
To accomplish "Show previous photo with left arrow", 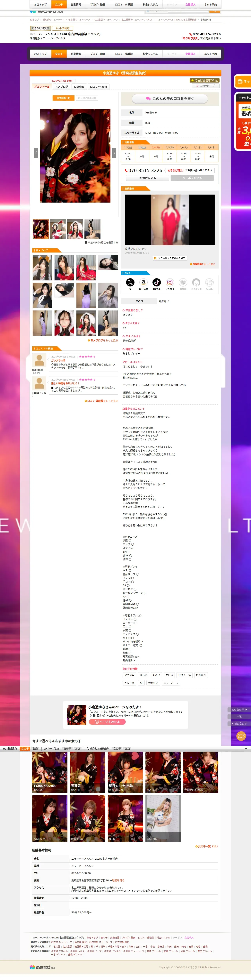I will [36, 153].
